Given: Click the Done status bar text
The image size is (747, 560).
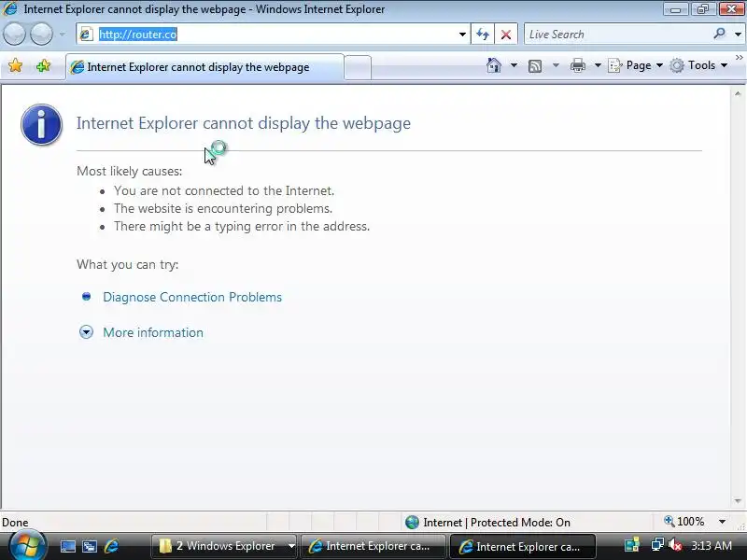Looking at the screenshot, I should [x=15, y=523].
